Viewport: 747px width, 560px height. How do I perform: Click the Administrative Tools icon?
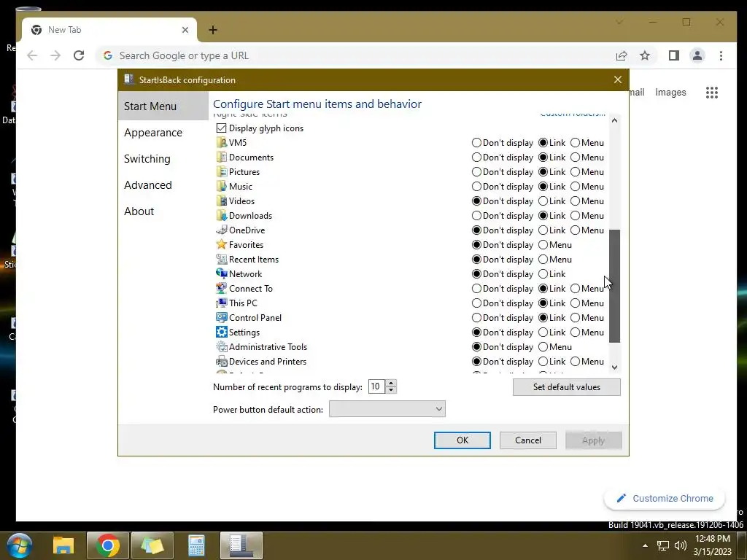221,347
